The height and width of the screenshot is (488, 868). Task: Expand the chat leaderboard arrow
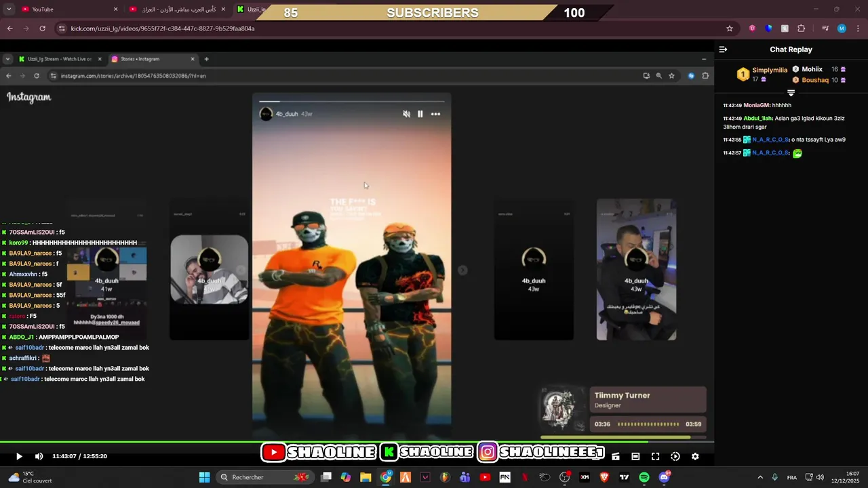point(791,93)
